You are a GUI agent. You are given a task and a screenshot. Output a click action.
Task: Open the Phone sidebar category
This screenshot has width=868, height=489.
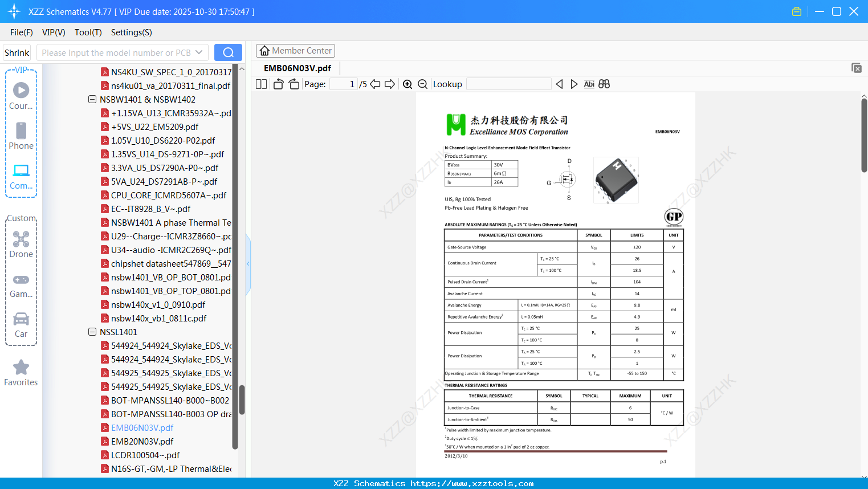(21, 136)
